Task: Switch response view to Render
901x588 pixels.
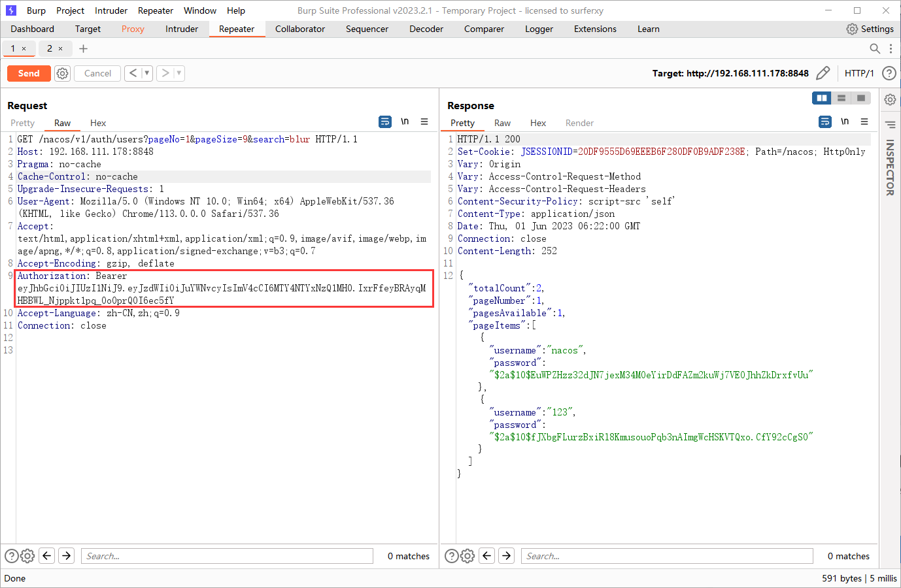Action: click(579, 123)
